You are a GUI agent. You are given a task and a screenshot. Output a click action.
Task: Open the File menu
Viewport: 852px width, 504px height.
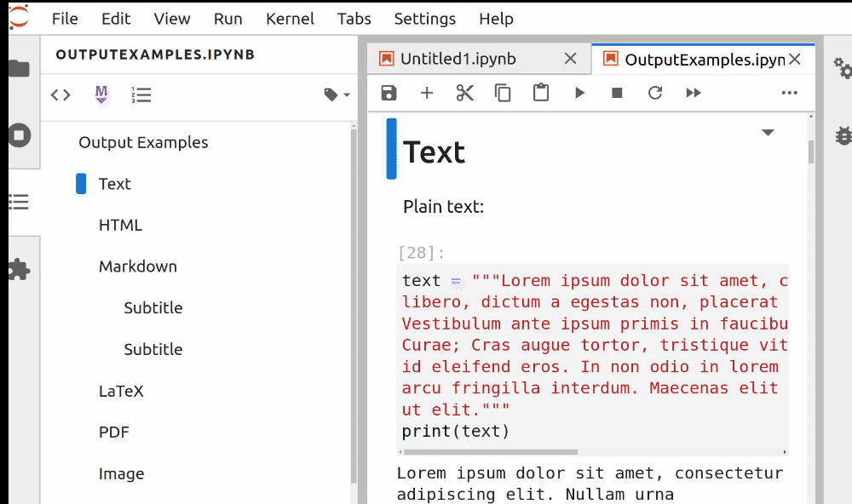tap(66, 19)
